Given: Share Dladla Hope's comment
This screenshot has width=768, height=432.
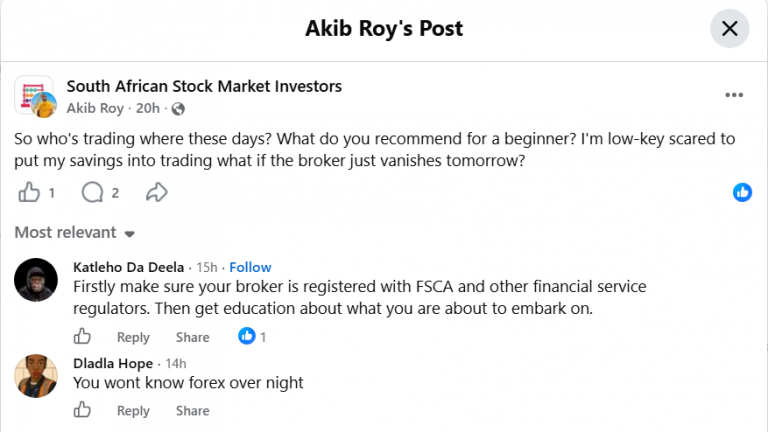Looking at the screenshot, I should (192, 411).
